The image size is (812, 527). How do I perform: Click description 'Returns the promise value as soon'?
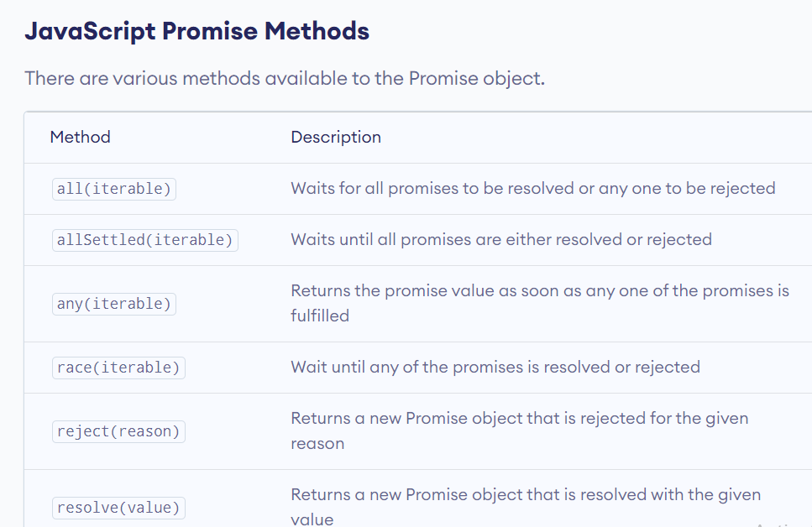tap(540, 304)
